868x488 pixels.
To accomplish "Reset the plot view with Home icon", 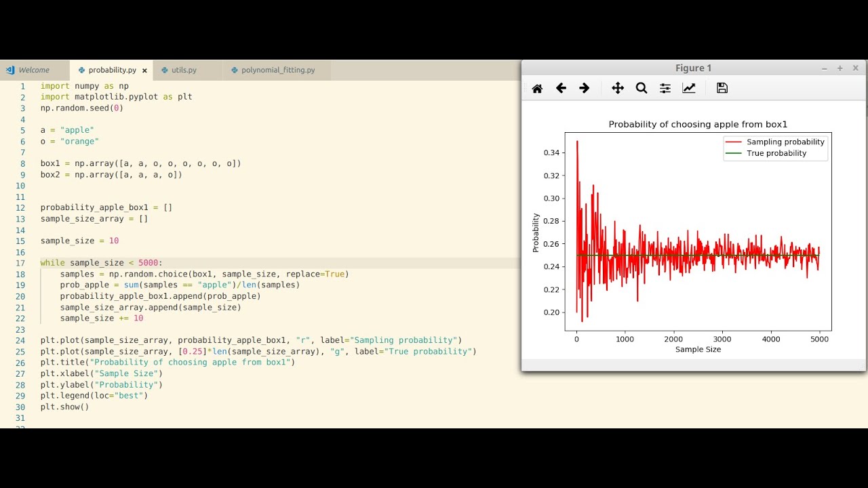I will (x=537, y=88).
